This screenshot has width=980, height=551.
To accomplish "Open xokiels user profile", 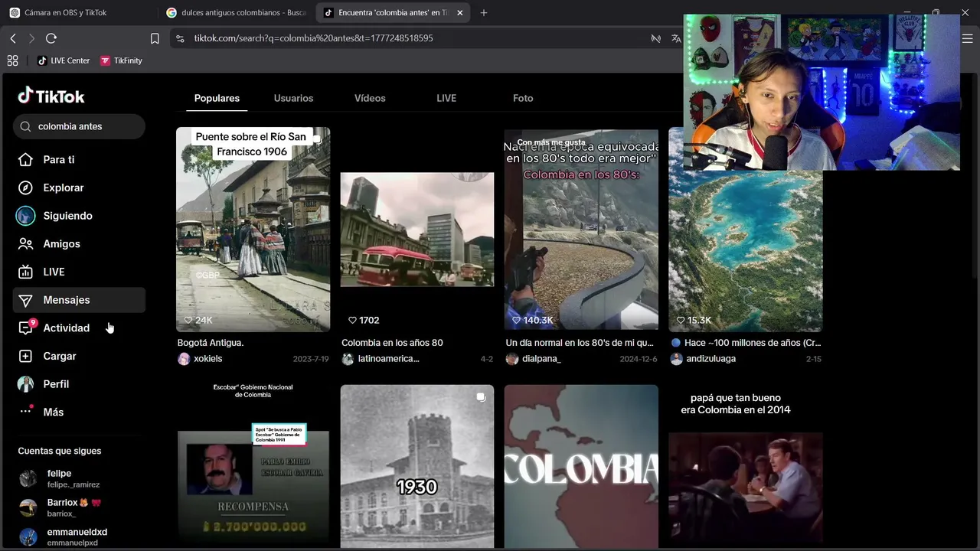I will coord(200,359).
